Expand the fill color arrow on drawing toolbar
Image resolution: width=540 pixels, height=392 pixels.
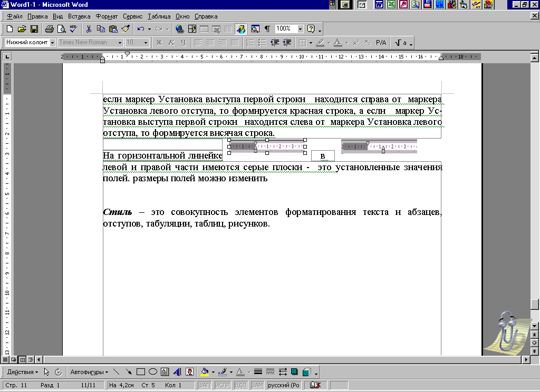pyautogui.click(x=213, y=372)
